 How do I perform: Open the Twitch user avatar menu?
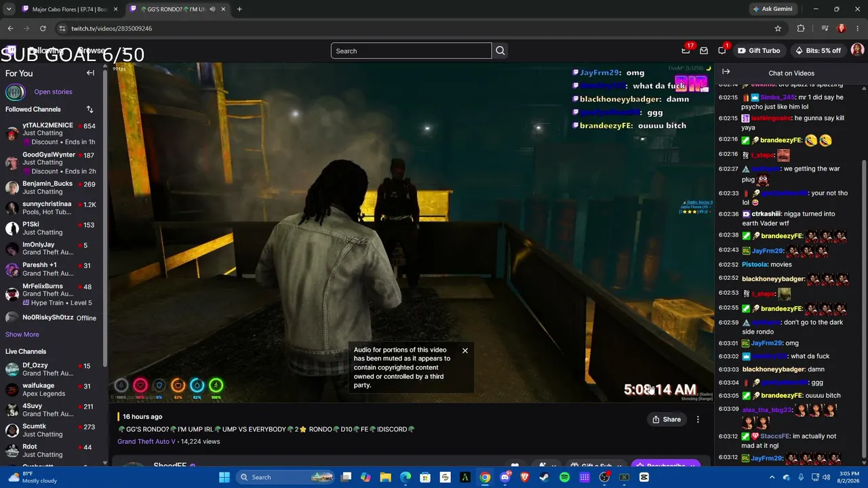pyautogui.click(x=857, y=50)
